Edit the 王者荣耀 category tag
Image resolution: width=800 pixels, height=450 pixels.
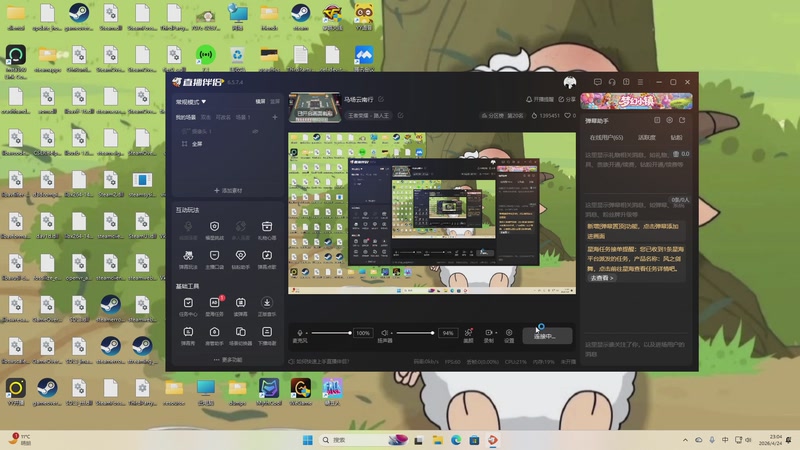[401, 115]
